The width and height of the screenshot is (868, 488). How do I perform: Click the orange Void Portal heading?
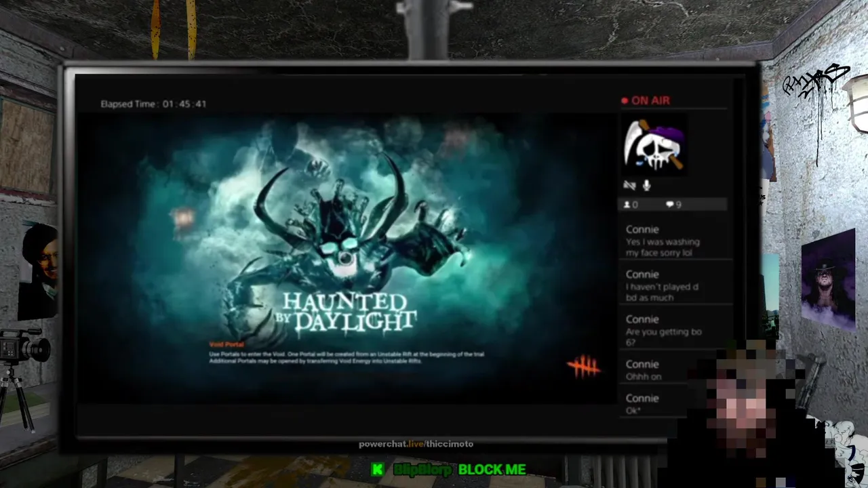pyautogui.click(x=226, y=345)
